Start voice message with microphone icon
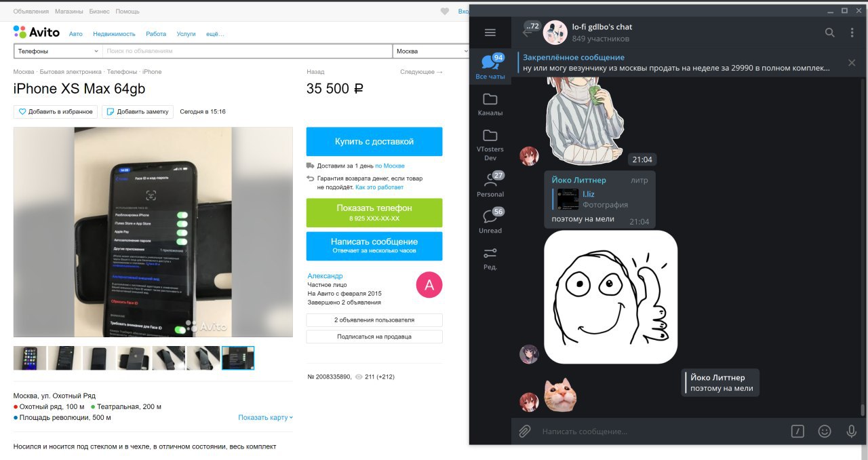868x460 pixels. tap(852, 431)
